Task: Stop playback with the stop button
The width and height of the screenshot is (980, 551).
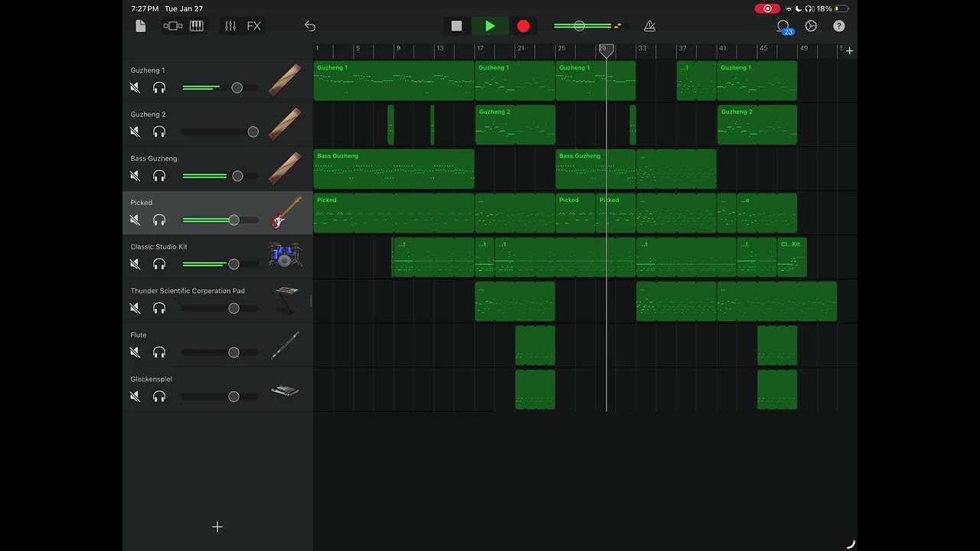Action: pyautogui.click(x=456, y=26)
